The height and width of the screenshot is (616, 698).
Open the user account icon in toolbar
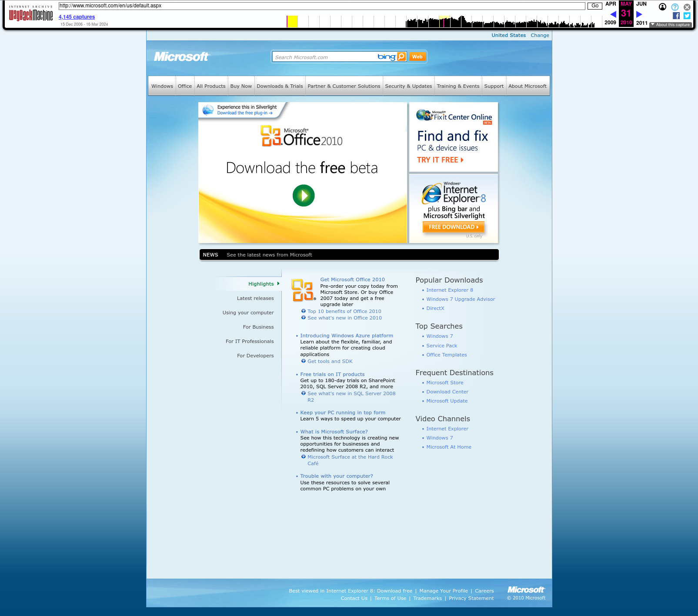click(x=662, y=7)
